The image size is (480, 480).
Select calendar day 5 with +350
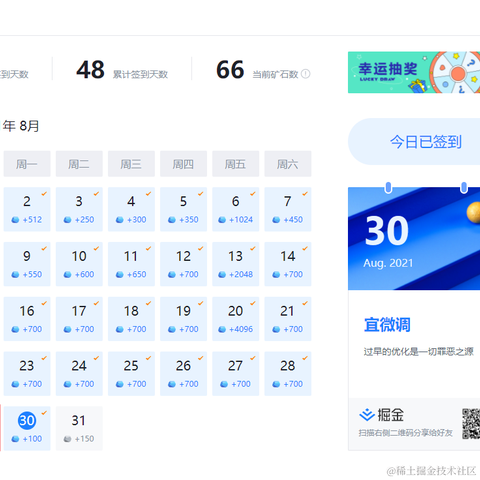coord(183,209)
